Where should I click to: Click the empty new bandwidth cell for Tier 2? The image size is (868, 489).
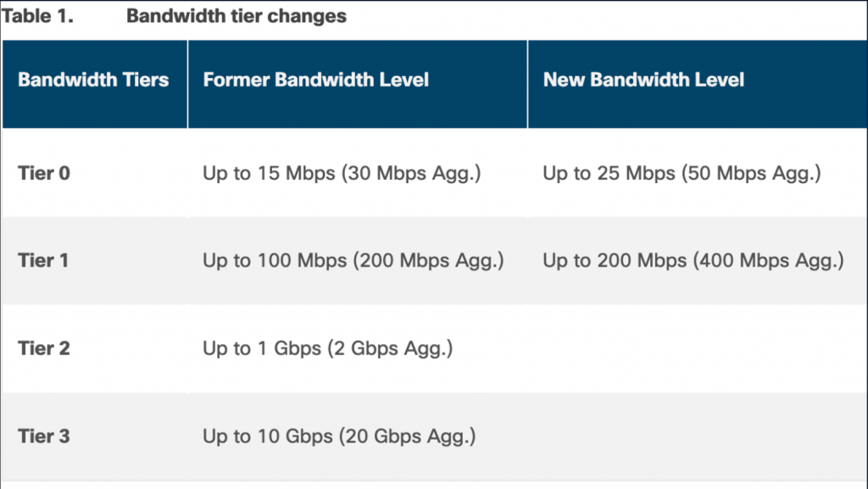695,348
